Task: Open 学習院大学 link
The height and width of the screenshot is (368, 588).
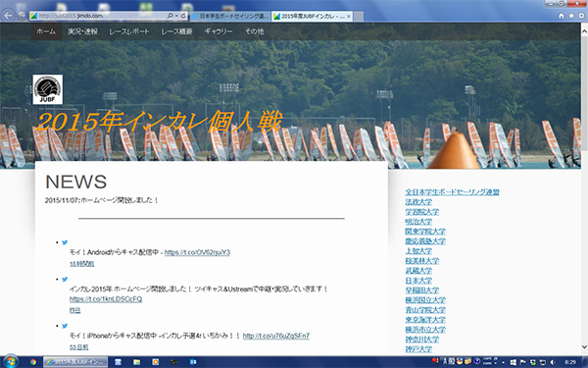Action: (421, 211)
